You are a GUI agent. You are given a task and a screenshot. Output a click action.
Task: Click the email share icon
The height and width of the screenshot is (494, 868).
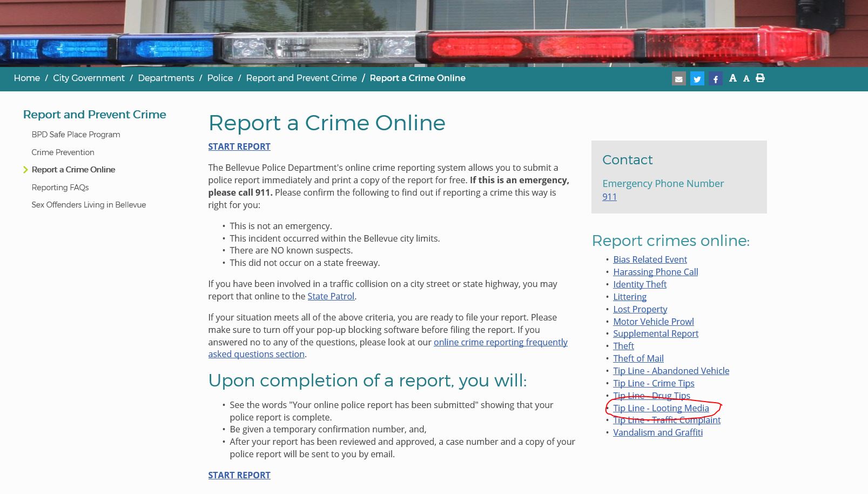point(678,79)
